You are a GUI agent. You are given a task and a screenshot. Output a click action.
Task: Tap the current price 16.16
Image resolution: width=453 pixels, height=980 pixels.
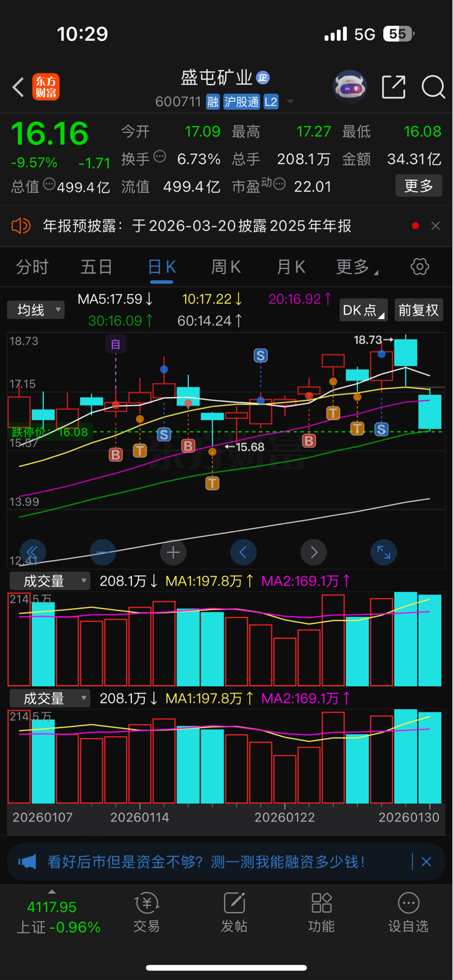coord(50,134)
